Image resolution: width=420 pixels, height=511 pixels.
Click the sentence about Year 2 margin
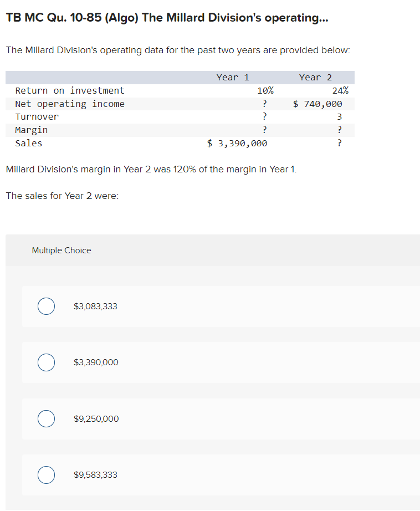coord(151,169)
